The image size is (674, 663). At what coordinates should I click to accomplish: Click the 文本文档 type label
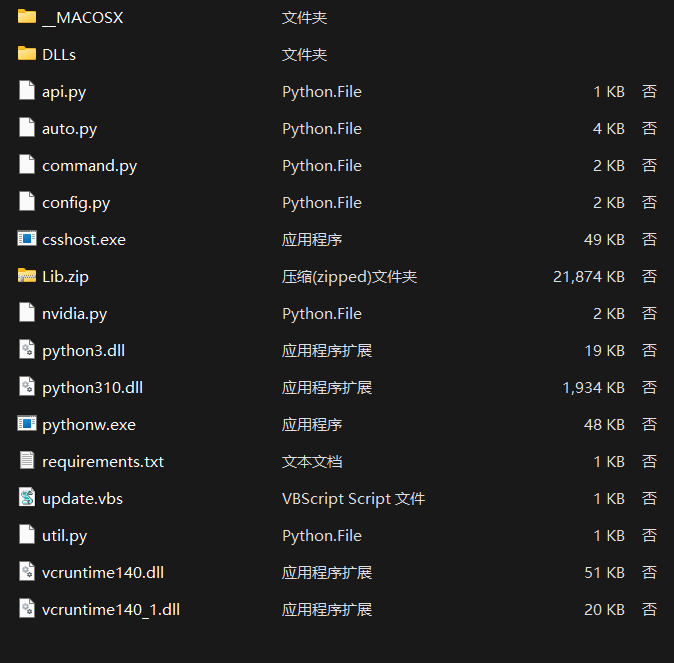312,461
